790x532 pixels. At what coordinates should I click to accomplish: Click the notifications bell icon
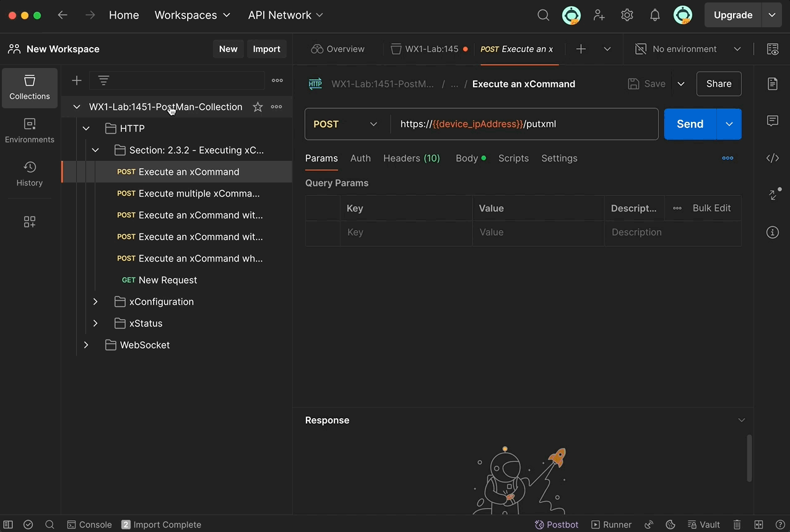tap(654, 15)
